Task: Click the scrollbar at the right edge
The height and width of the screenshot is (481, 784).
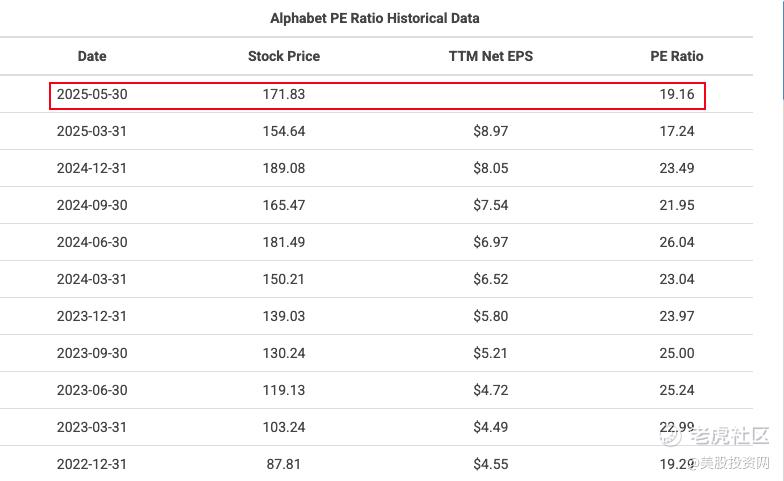Action: point(782,50)
